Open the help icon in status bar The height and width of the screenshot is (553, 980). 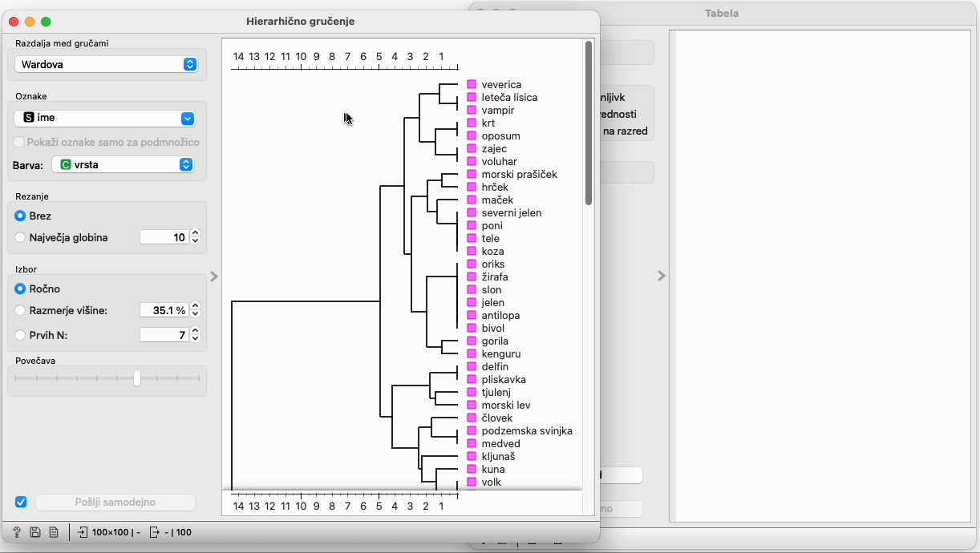click(x=17, y=532)
